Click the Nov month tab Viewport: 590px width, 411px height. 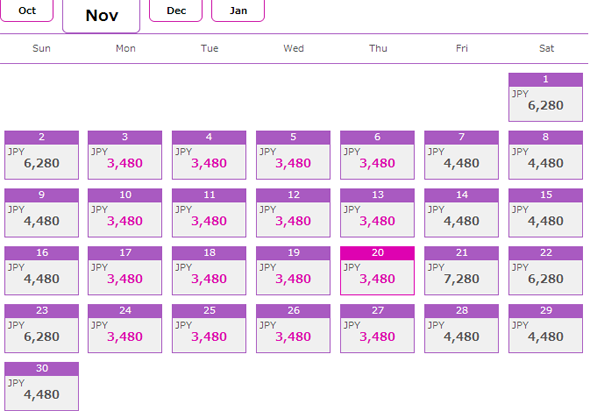101,16
